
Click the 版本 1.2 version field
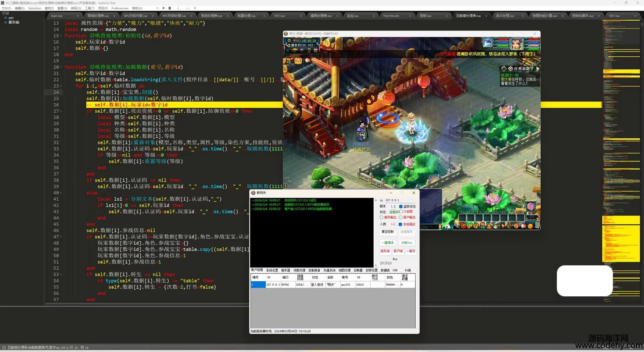click(393, 207)
